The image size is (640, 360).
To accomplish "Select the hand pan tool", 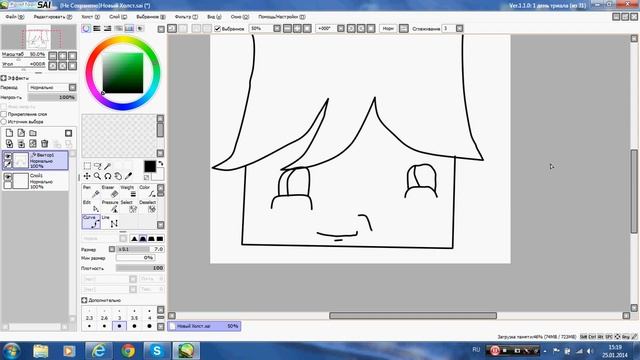I will click(118, 176).
